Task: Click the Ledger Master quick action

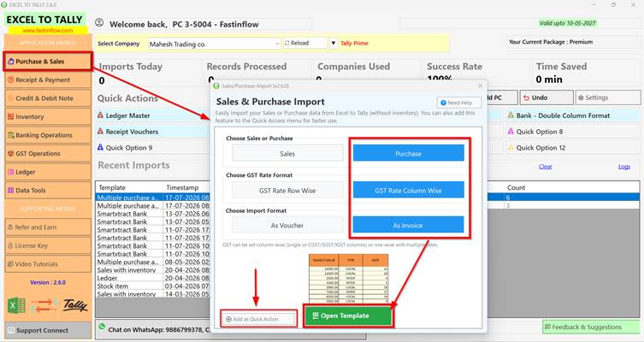Action: [x=153, y=115]
